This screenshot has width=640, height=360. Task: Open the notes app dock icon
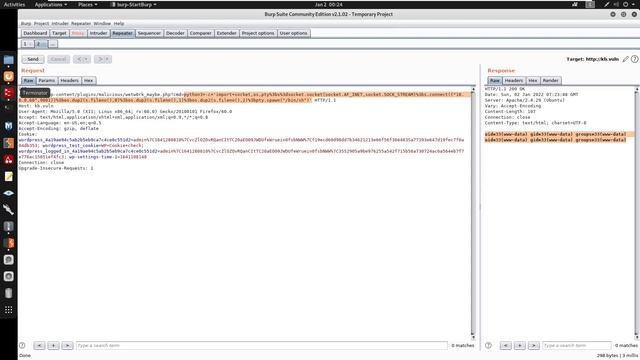click(9, 176)
